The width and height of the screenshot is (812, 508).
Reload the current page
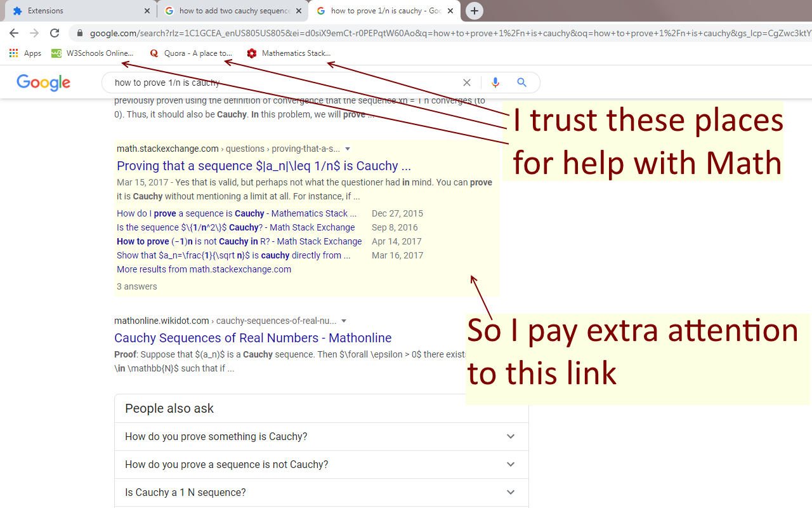point(55,33)
